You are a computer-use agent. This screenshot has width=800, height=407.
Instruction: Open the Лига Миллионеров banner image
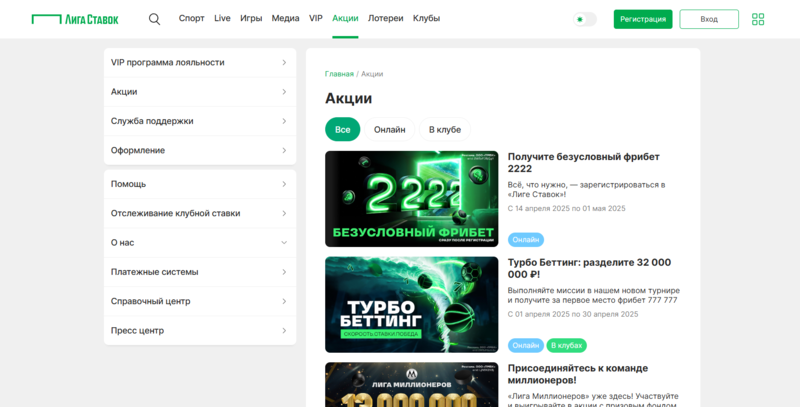[412, 385]
